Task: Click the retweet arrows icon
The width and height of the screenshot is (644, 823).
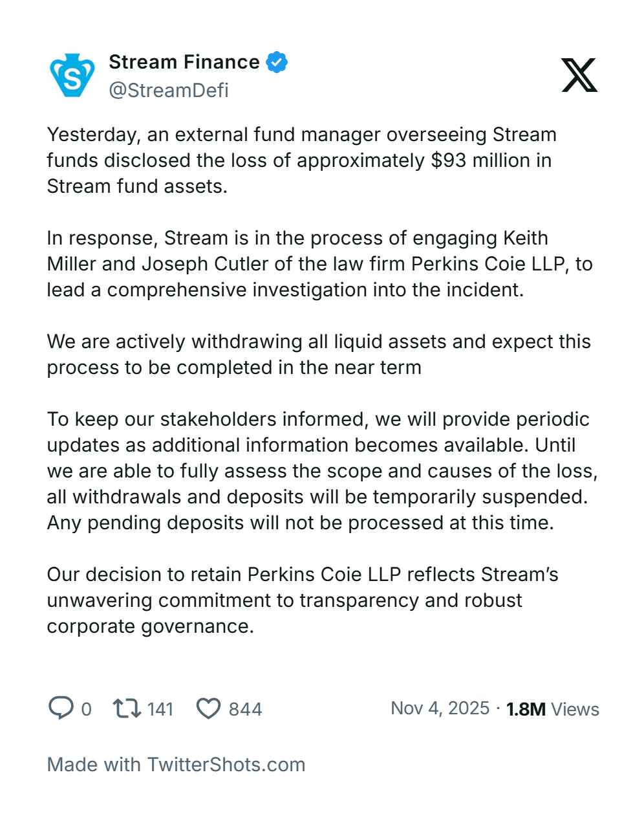Action: point(127,708)
